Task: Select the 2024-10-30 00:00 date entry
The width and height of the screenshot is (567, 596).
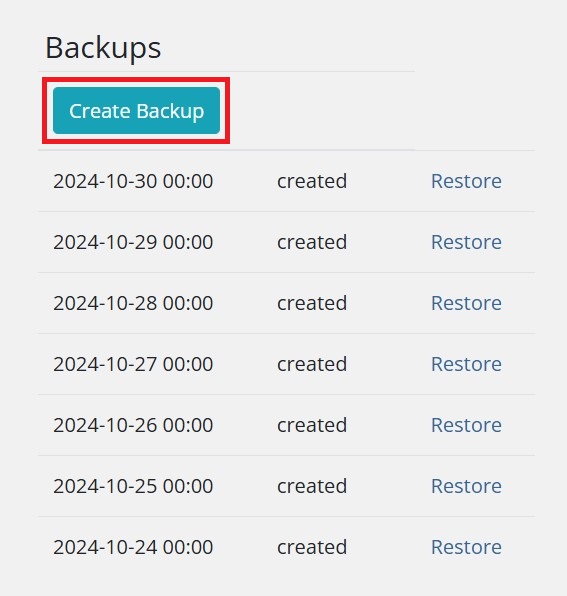Action: (133, 181)
